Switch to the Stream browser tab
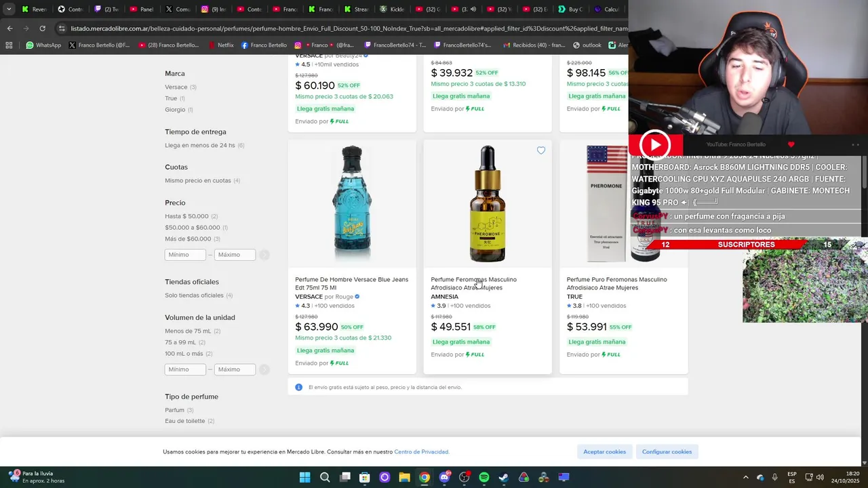The image size is (868, 488). (356, 9)
